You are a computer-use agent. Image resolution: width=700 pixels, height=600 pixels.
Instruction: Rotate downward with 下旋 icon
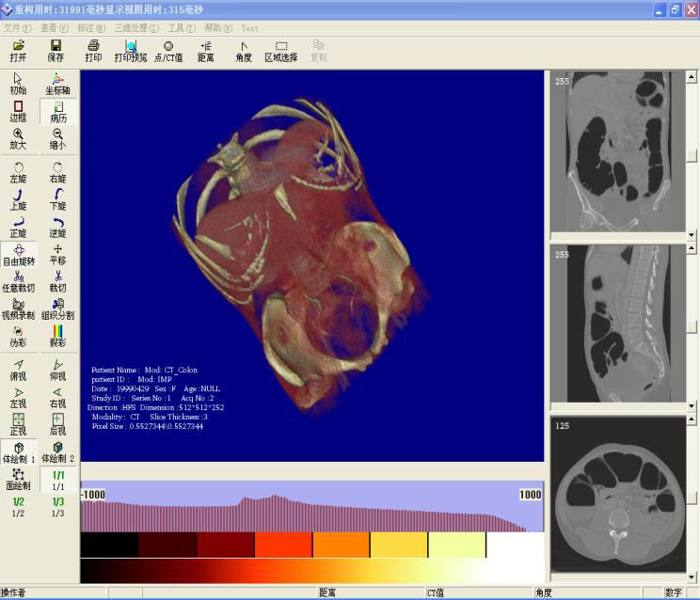tap(57, 200)
